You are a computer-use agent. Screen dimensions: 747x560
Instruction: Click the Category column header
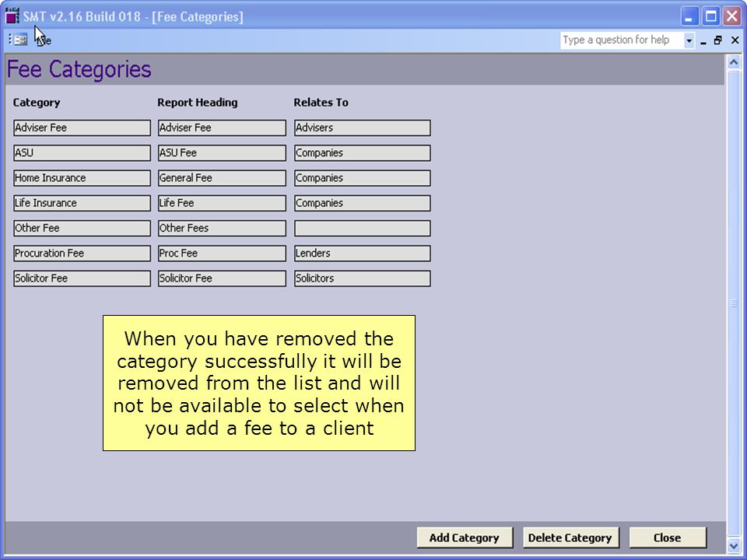[37, 103]
